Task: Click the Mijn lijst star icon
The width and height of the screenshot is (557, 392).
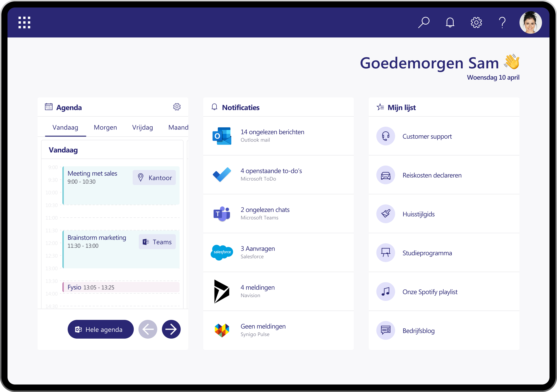Action: point(380,107)
